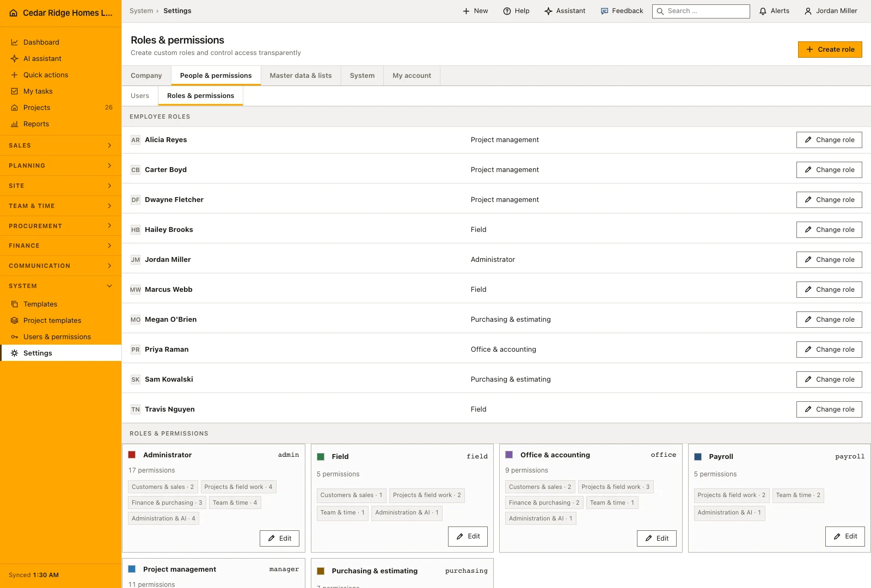Go to My tasks
This screenshot has height=588, width=871.
coord(60,91)
